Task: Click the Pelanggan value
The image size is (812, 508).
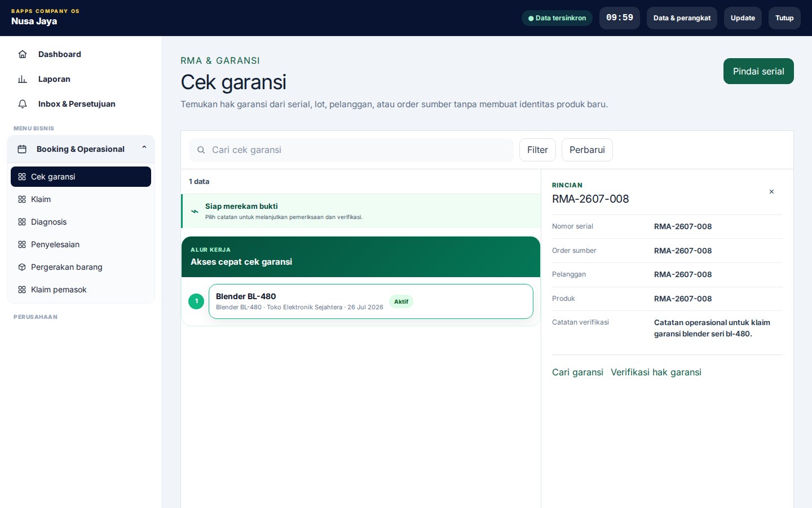Action: pos(683,275)
